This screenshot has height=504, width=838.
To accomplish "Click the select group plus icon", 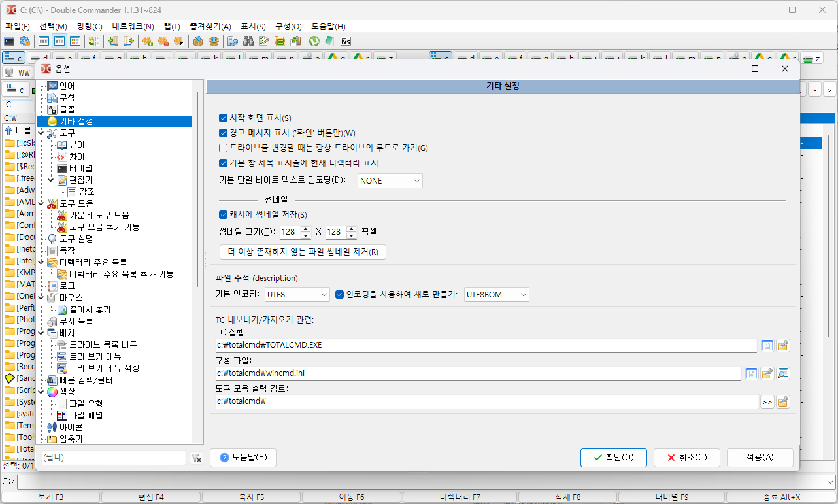I will click(x=148, y=41).
